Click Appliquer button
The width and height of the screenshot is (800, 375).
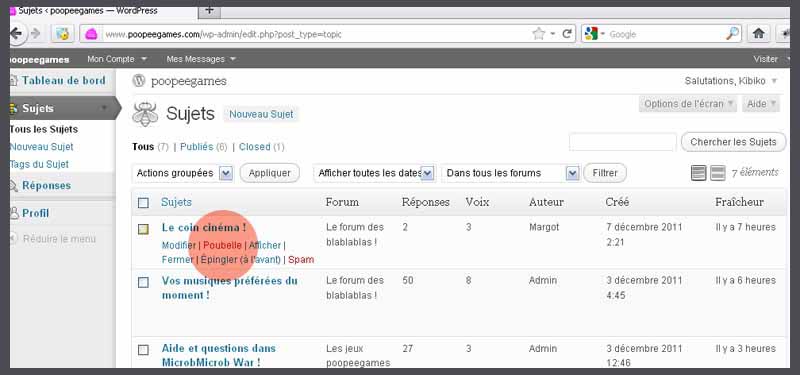269,173
